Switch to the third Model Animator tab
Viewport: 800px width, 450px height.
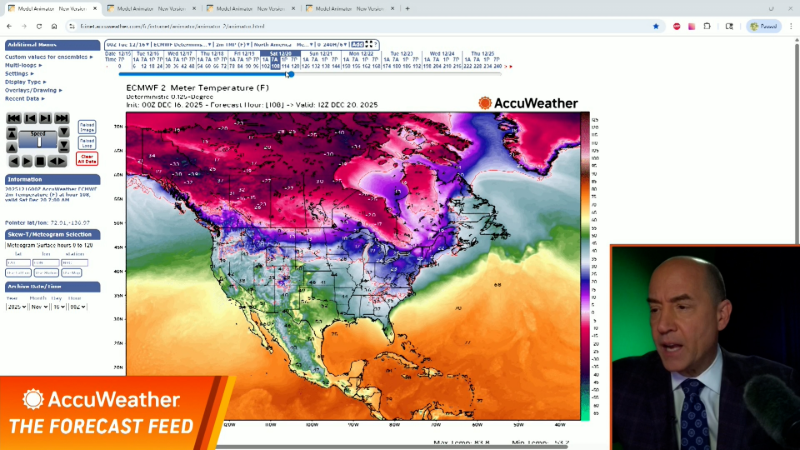[251, 9]
